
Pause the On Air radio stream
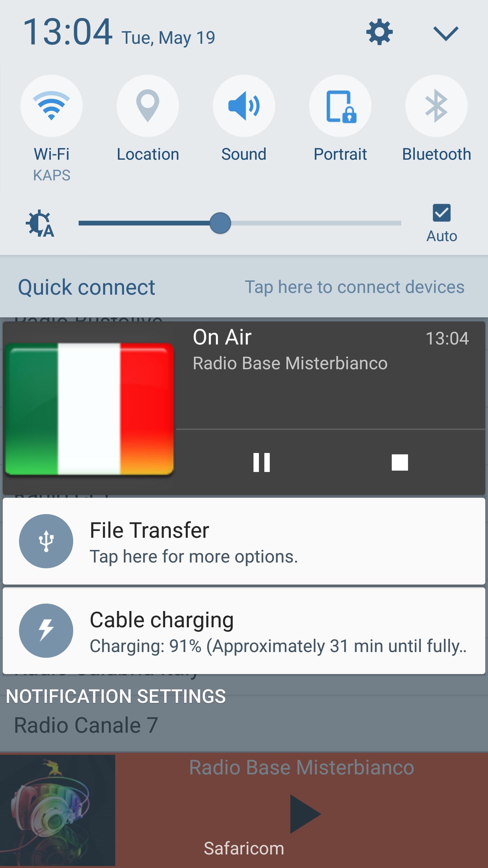pos(262,462)
